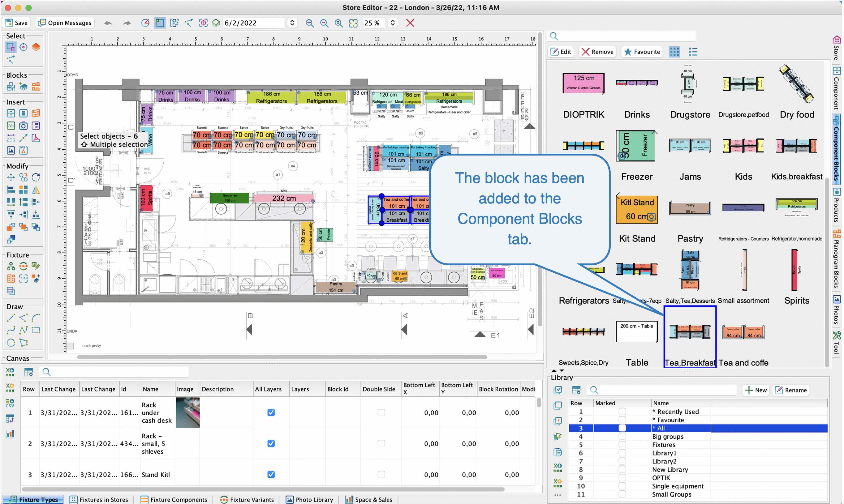
Task: Click the horizontal scrollbar under the floor plan
Action: 282,357
